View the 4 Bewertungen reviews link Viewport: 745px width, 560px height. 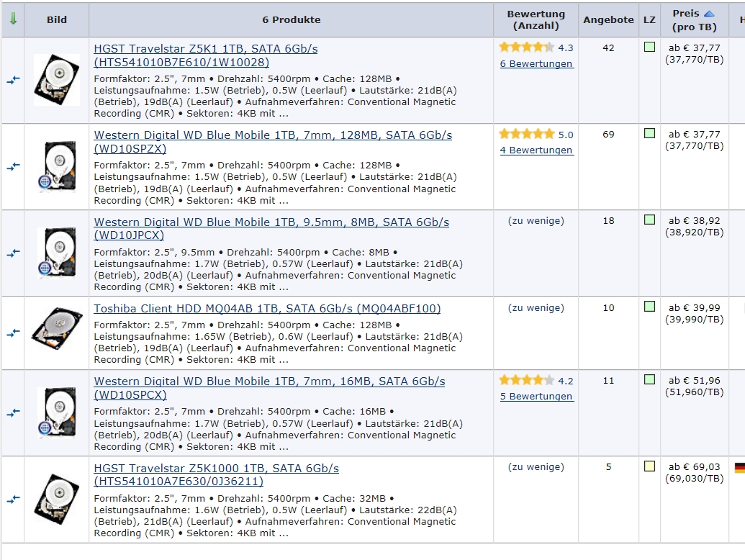tap(537, 150)
